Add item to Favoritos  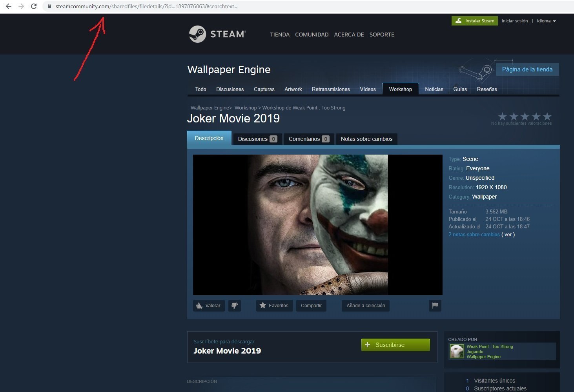coord(274,305)
